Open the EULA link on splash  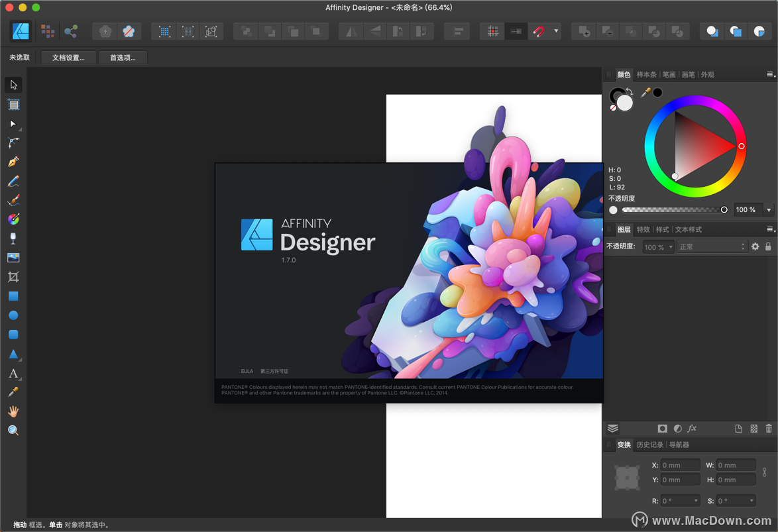(x=247, y=371)
